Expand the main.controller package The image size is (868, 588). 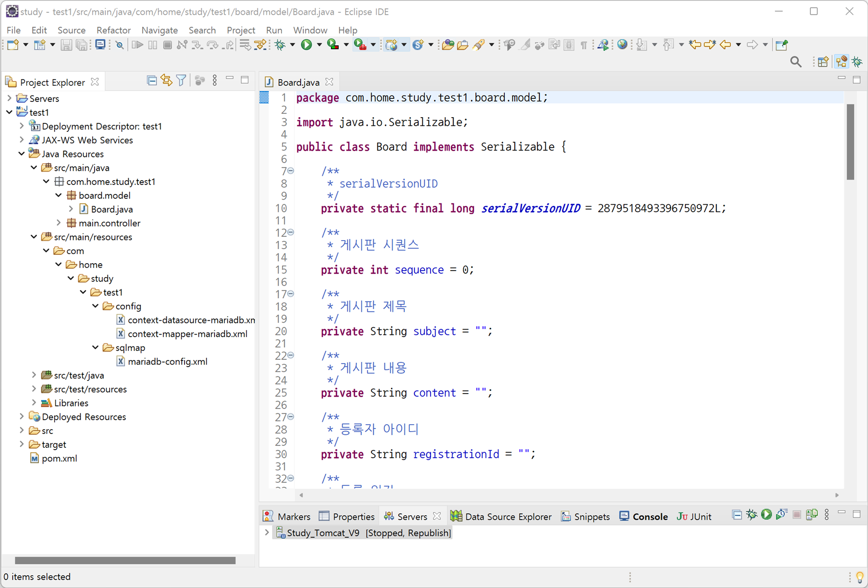59,223
